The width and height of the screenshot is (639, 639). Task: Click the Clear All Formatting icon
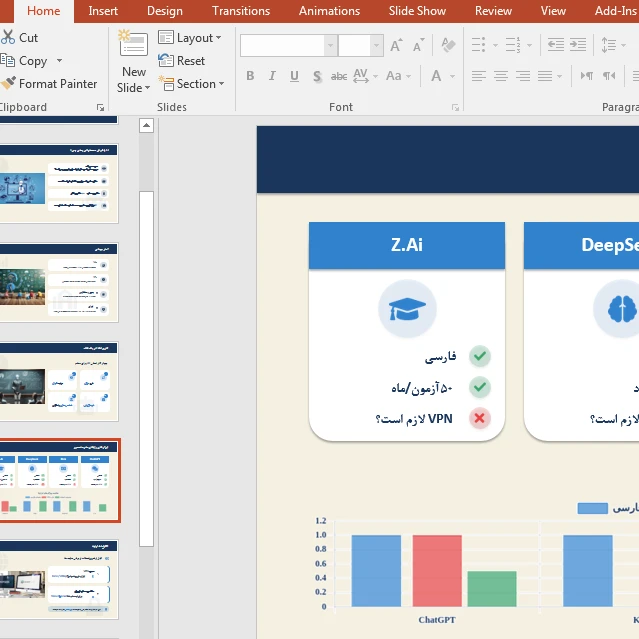(447, 46)
